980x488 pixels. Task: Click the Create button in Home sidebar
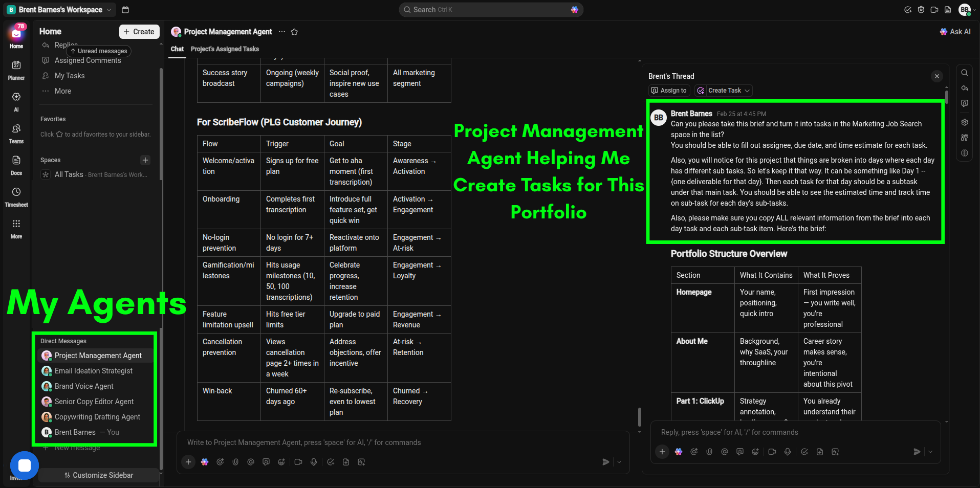139,32
